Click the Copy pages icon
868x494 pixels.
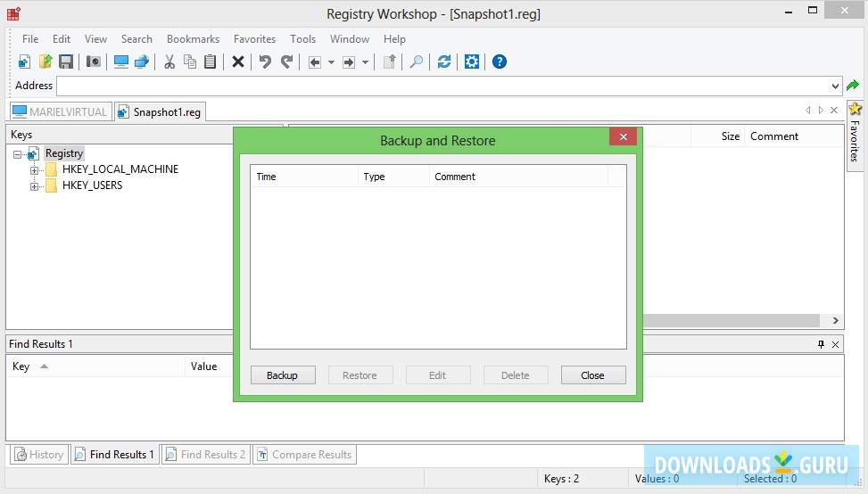coord(190,62)
